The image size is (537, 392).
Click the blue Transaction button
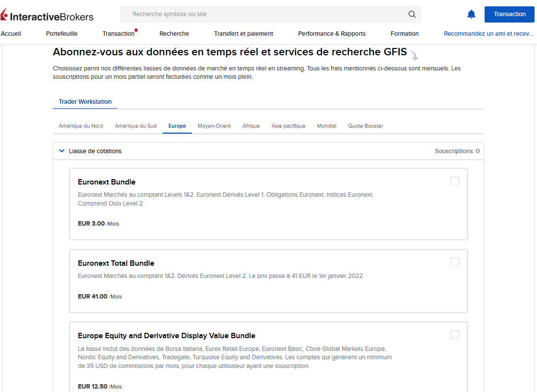click(x=509, y=14)
